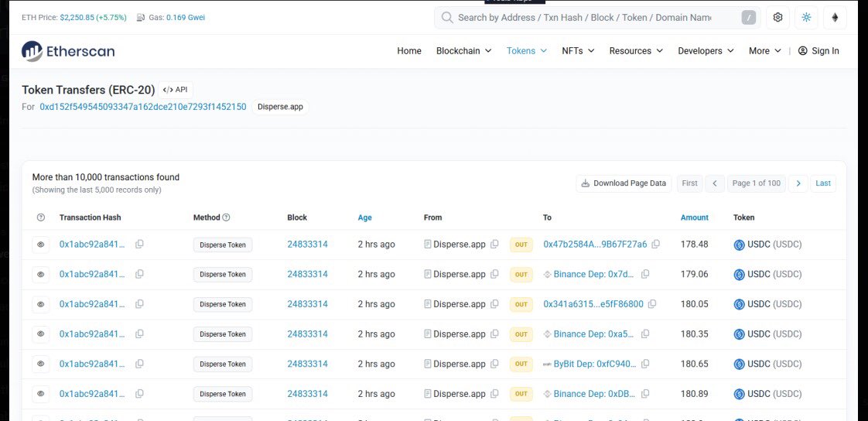Click the slash shortcut key badge in search
The image size is (868, 421).
748,18
